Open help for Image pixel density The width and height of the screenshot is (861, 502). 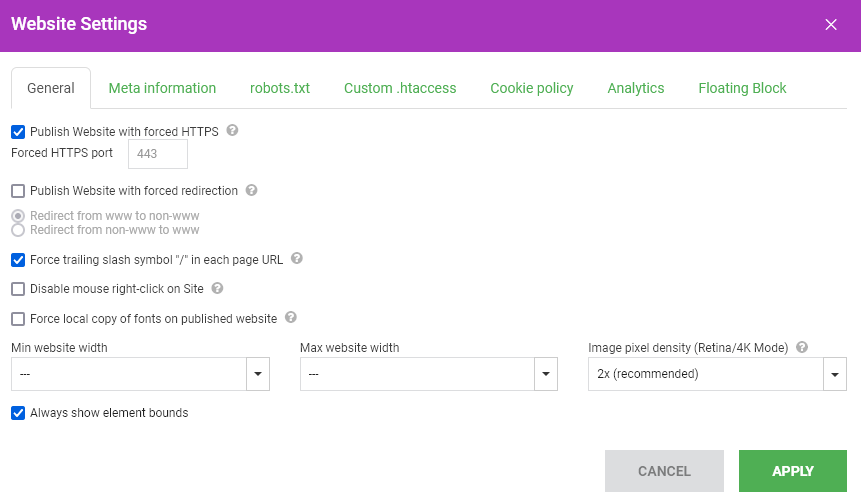coord(802,347)
